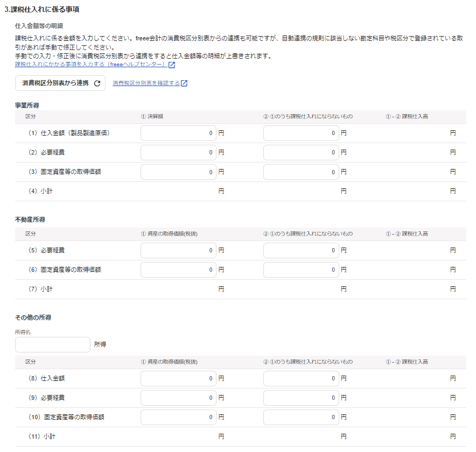476x452 pixels.
Task: Focus 資産の取得価額 field for (10) 固定資産等の取得価額
Action: pos(178,418)
